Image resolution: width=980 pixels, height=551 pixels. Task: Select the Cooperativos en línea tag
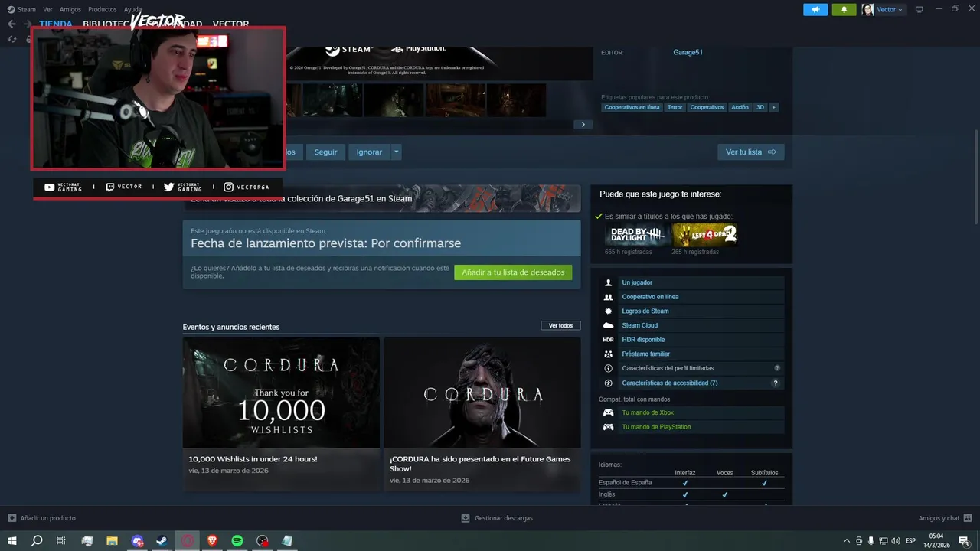(x=632, y=107)
